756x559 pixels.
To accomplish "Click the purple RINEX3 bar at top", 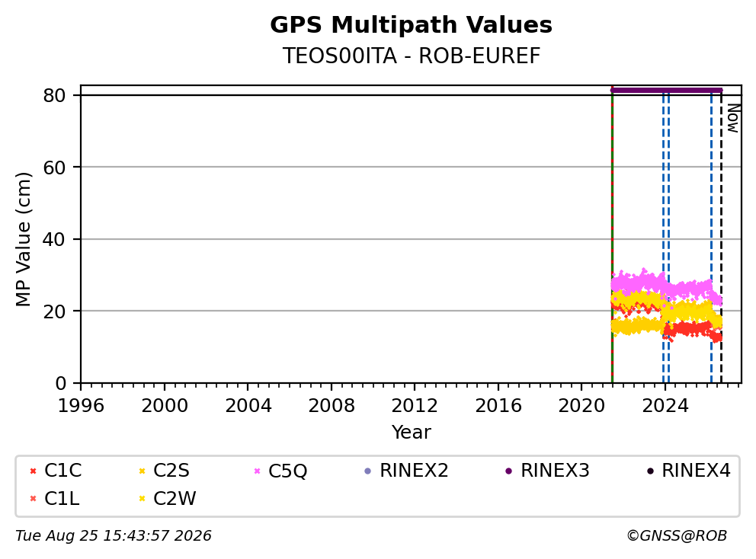I will (x=666, y=90).
